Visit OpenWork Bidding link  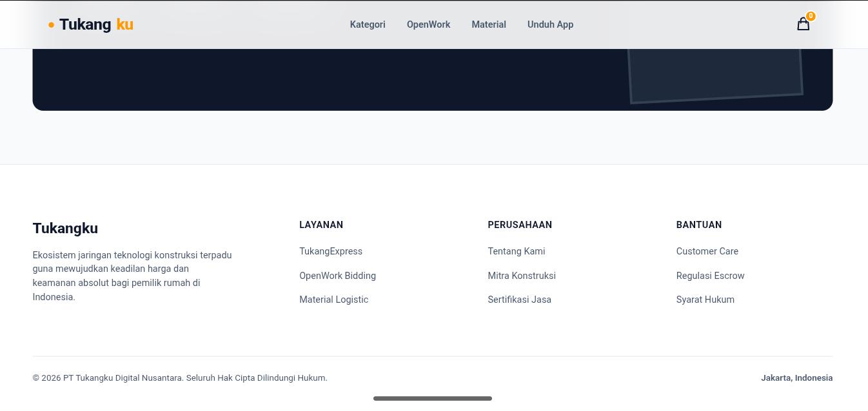pos(337,276)
